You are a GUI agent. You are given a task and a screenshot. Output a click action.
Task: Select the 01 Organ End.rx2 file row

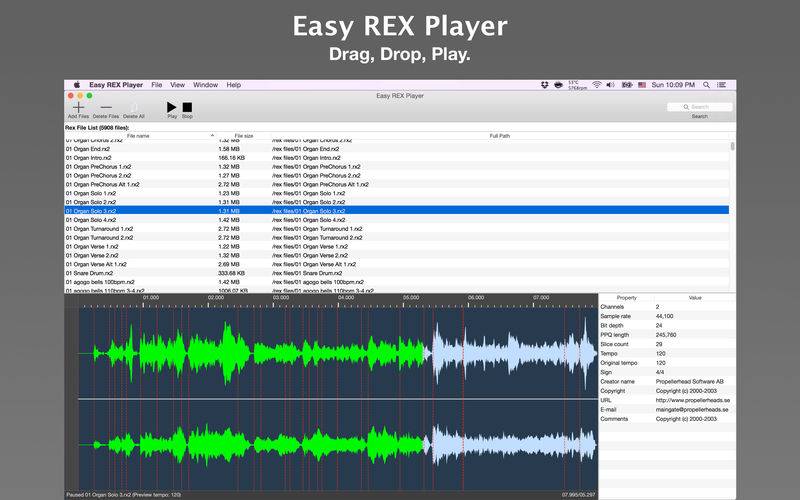[x=396, y=149]
